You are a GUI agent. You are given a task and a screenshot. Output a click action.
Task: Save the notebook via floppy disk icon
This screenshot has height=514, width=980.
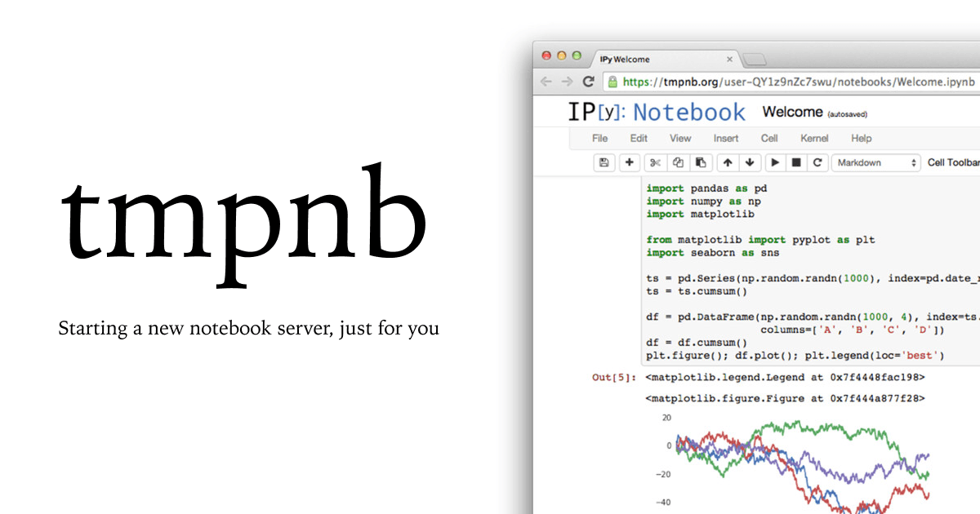(x=603, y=162)
